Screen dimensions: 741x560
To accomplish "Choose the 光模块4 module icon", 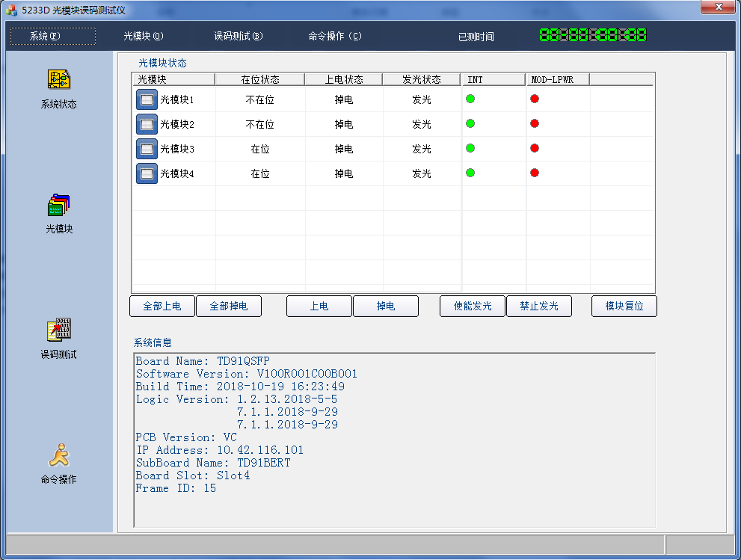I will click(147, 173).
